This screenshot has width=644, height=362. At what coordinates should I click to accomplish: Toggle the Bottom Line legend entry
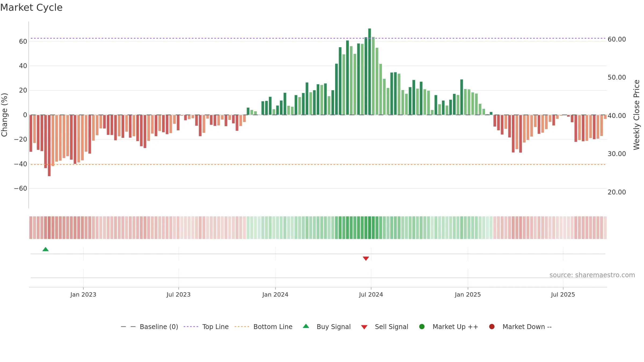[x=264, y=327]
